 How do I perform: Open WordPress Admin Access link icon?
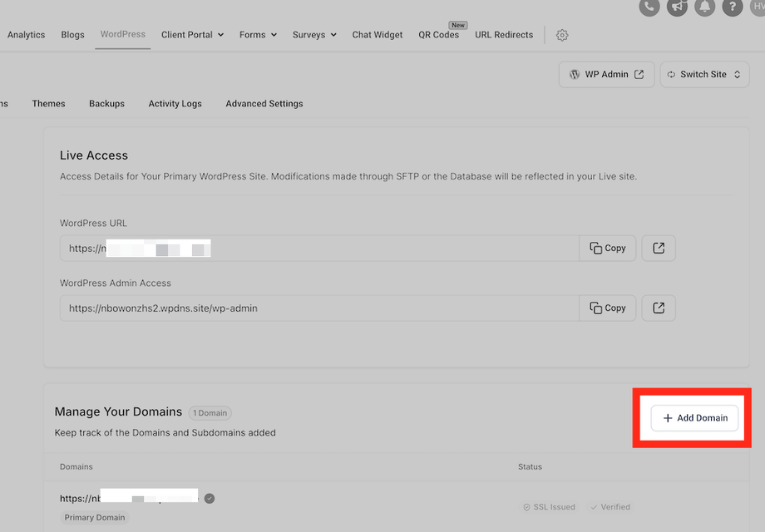click(659, 308)
